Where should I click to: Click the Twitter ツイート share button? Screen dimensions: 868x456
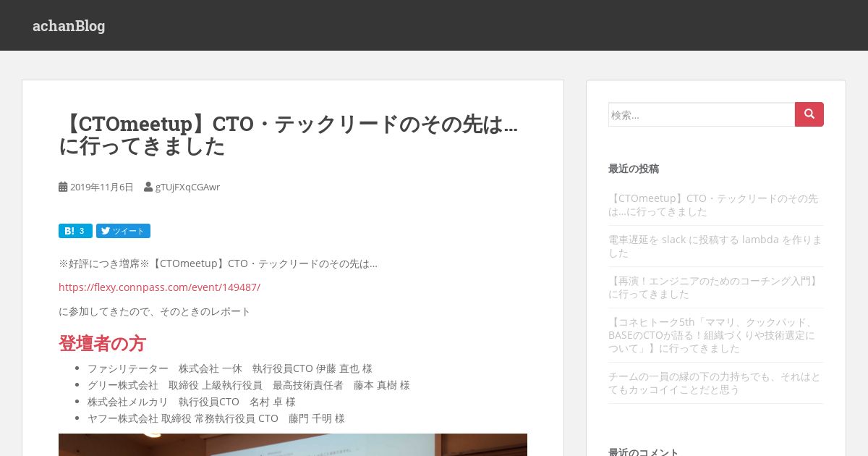123,231
